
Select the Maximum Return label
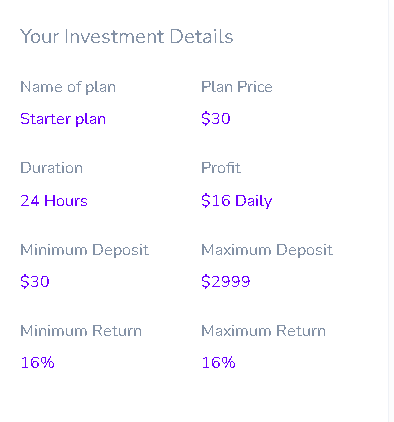pyautogui.click(x=263, y=331)
